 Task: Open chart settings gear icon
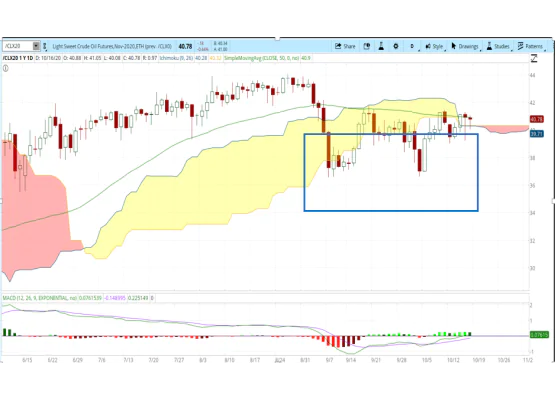(x=396, y=46)
